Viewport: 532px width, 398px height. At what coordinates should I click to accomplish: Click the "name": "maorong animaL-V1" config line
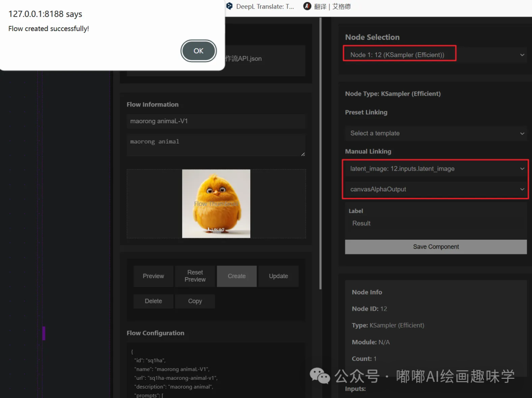click(x=172, y=369)
